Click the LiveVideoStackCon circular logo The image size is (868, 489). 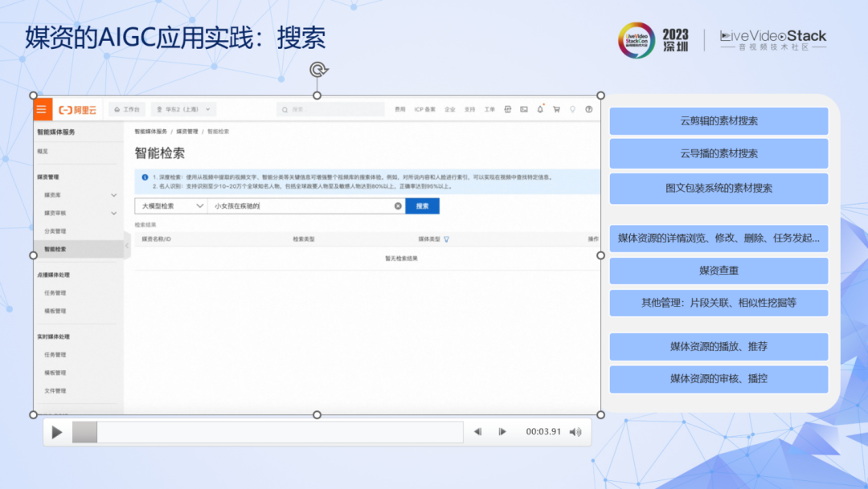(x=636, y=40)
